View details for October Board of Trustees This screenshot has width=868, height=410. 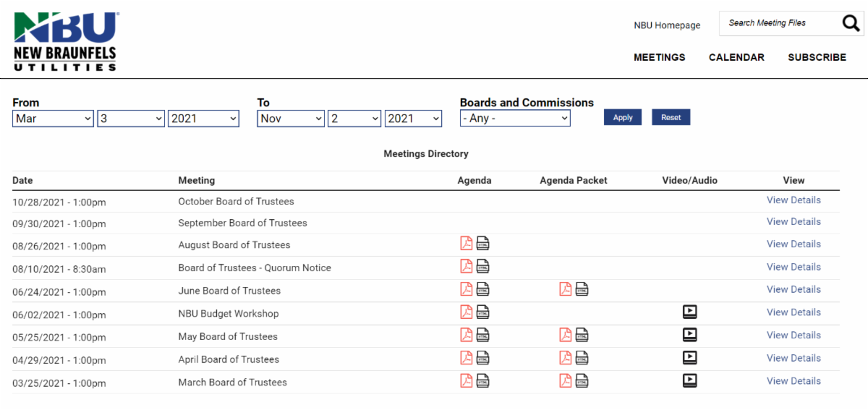tap(793, 200)
